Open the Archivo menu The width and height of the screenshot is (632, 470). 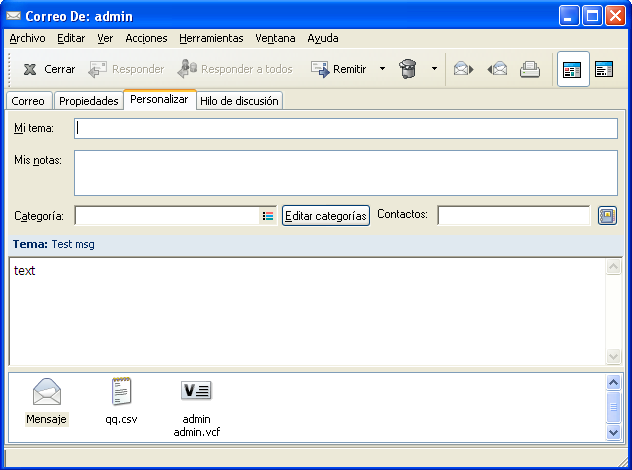pos(27,38)
